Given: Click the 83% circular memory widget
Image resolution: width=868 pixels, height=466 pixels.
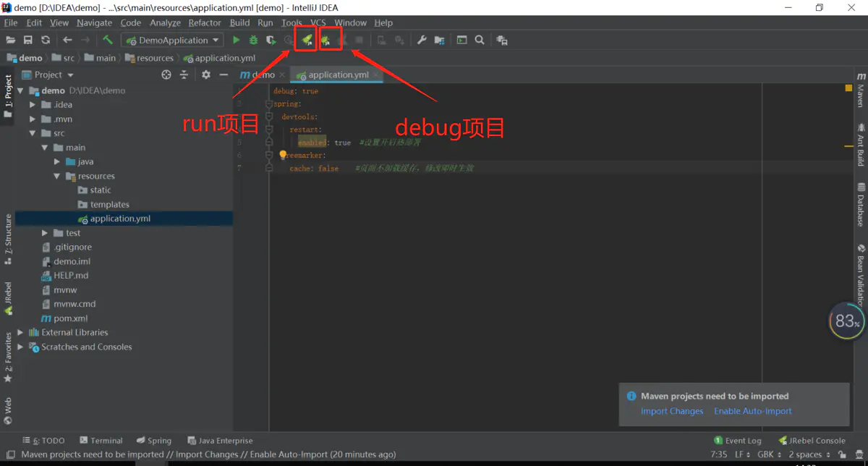Looking at the screenshot, I should [x=847, y=321].
